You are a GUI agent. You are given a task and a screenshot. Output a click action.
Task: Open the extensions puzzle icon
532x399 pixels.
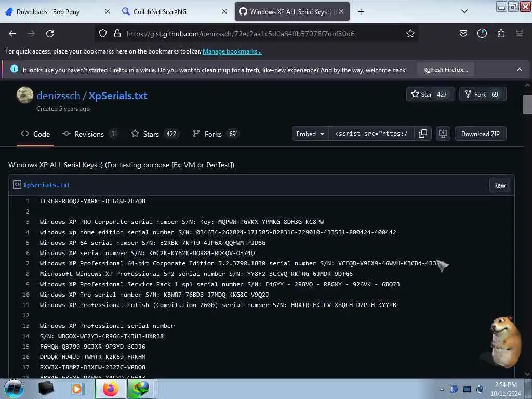501,33
